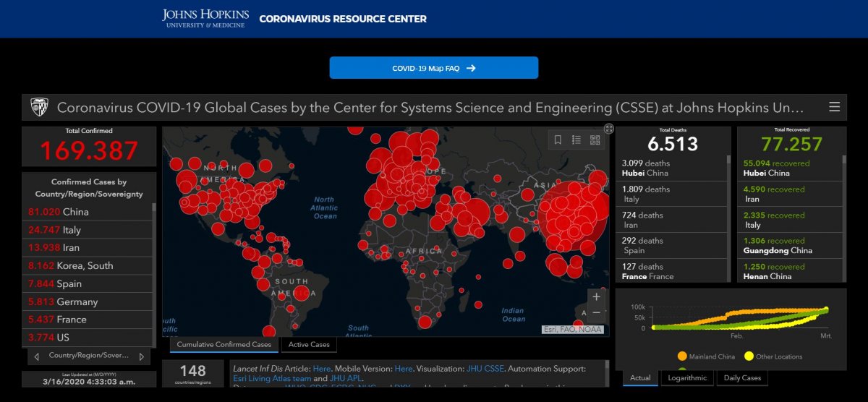Click the Total Recovered 77.257 figure
This screenshot has height=402, width=868.
coord(792,143)
